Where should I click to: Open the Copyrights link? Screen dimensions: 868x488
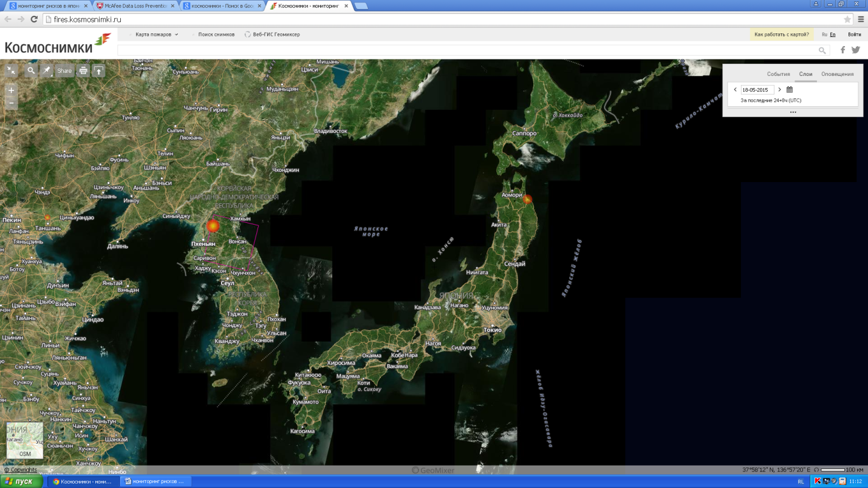tap(21, 470)
